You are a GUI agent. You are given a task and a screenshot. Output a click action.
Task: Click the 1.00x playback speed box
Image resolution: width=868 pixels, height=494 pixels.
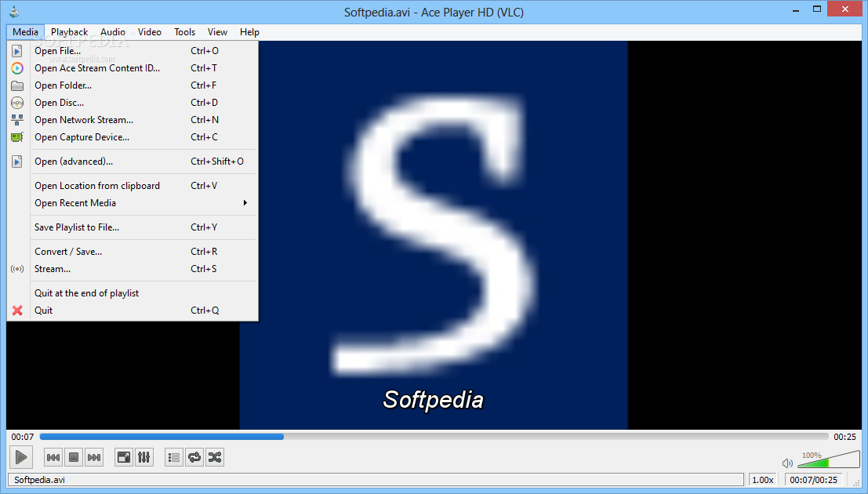763,480
